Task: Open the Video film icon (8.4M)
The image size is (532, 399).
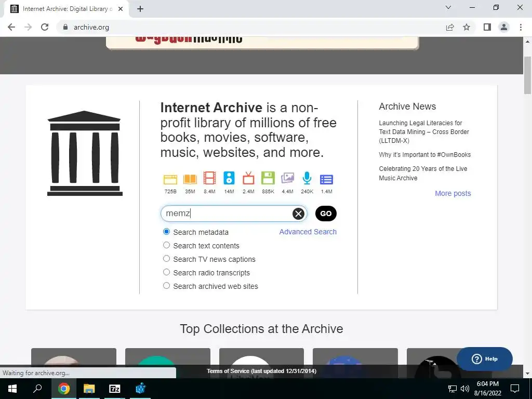Action: coord(209,178)
